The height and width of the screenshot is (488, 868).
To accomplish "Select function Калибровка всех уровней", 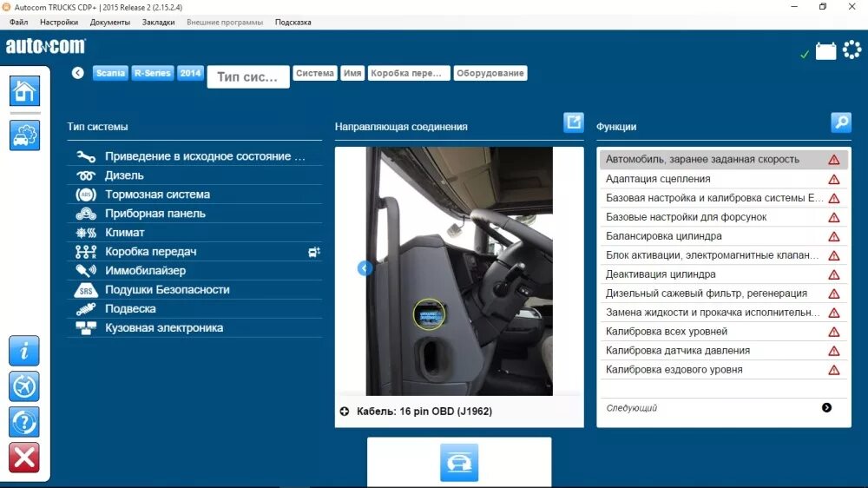I will 724,332.
